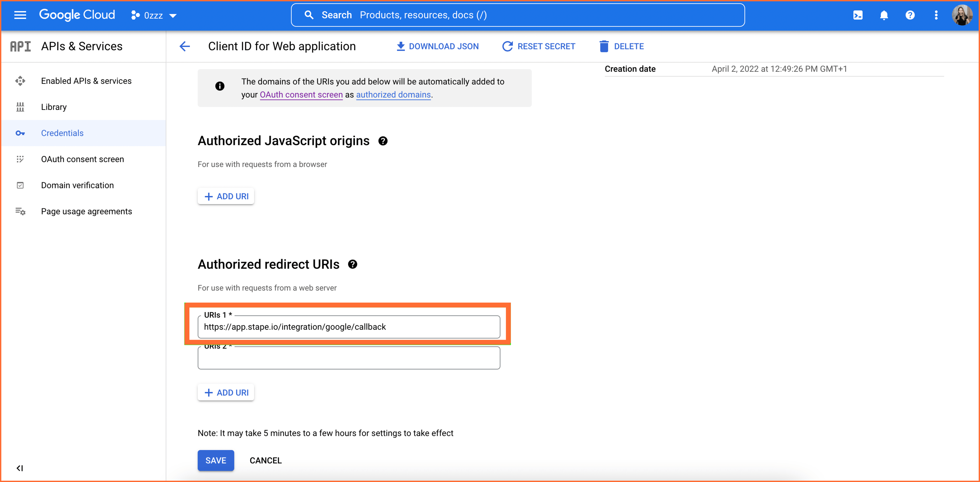The image size is (980, 482).
Task: Open the 0zzz project selector dropdown
Action: click(154, 15)
